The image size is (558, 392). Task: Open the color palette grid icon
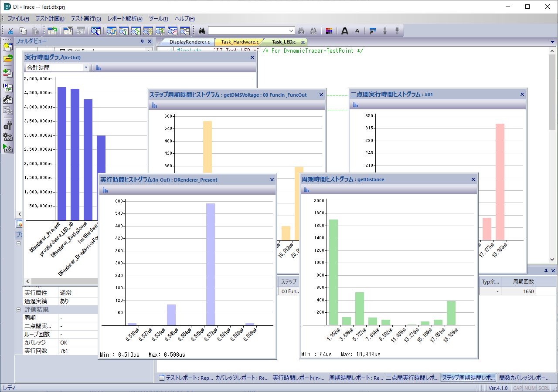tap(329, 31)
